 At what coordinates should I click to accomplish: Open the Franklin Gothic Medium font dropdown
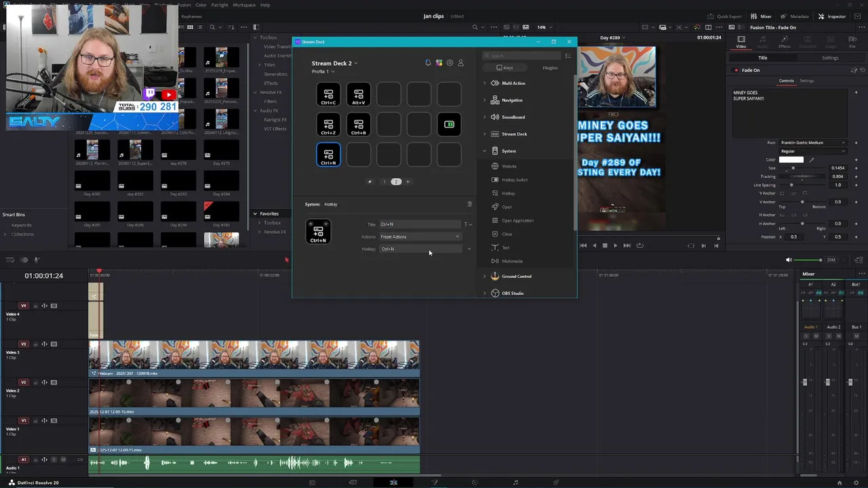click(x=812, y=142)
